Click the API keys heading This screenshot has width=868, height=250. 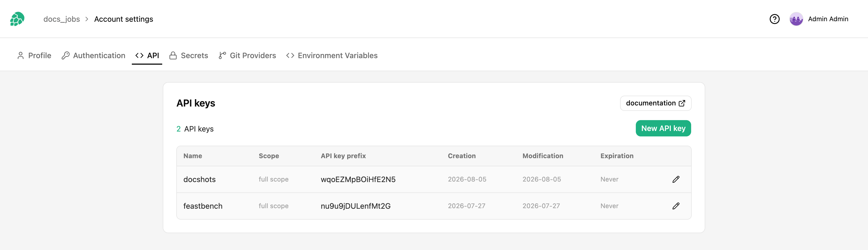(195, 103)
